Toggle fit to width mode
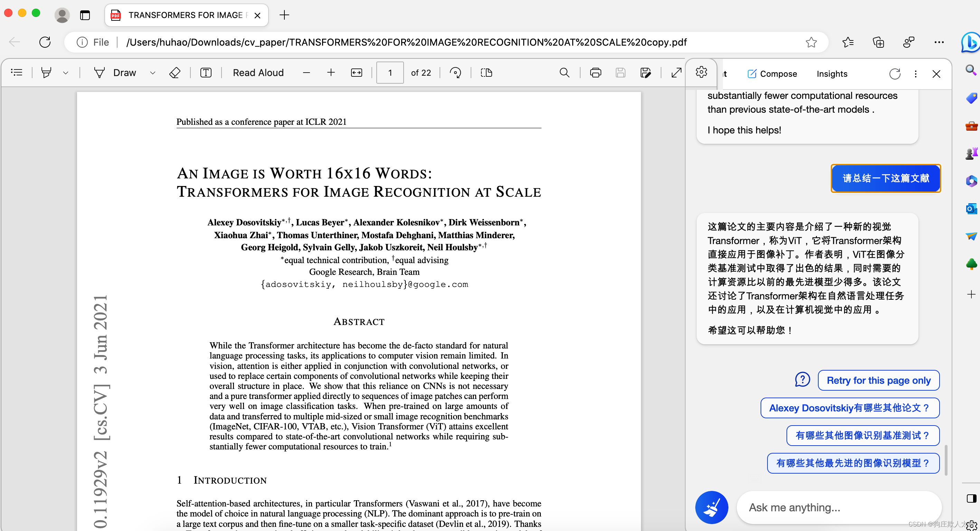Image resolution: width=980 pixels, height=531 pixels. pyautogui.click(x=357, y=72)
